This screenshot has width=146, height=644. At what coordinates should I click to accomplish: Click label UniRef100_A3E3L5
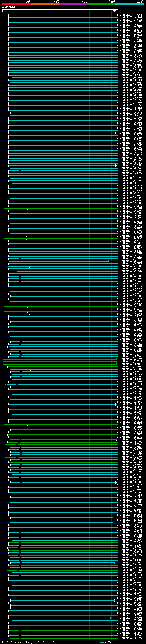131,110
